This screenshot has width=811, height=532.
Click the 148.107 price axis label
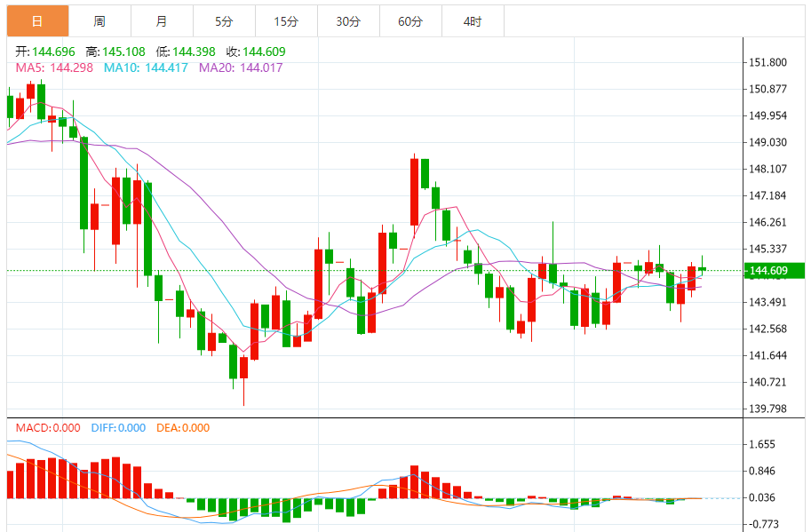pyautogui.click(x=768, y=169)
